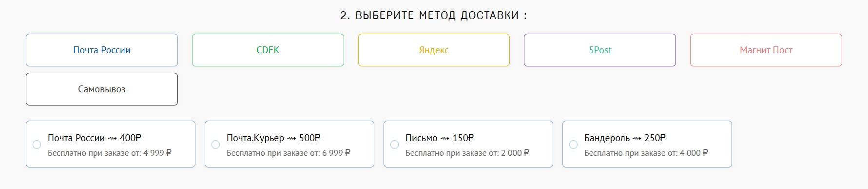The image size is (868, 189).
Task: Select the Почта.Курьер 500₽ radio button
Action: (x=215, y=145)
